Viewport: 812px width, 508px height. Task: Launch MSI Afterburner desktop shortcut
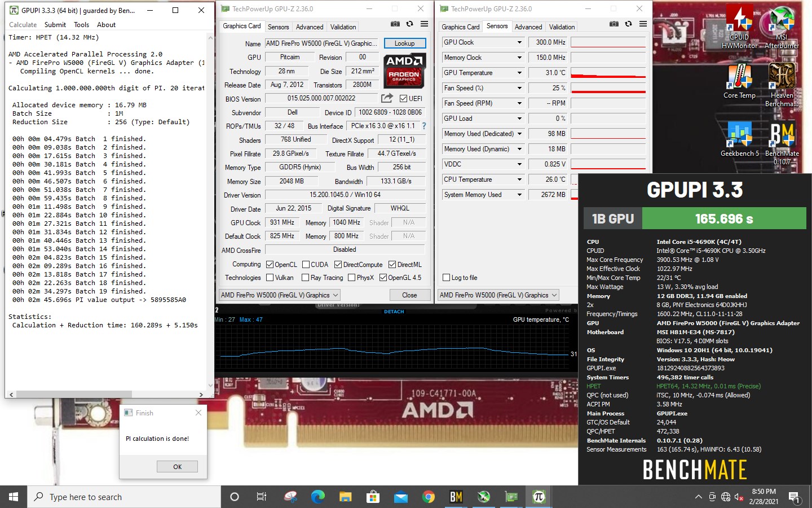click(x=782, y=27)
